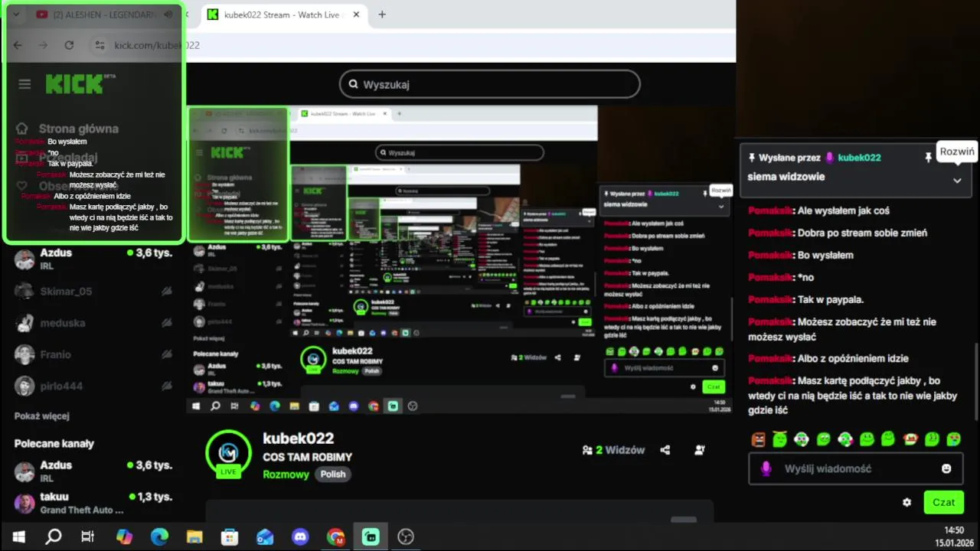980x551 pixels.
Task: Click the chat identity mic icon
Action: [x=766, y=468]
